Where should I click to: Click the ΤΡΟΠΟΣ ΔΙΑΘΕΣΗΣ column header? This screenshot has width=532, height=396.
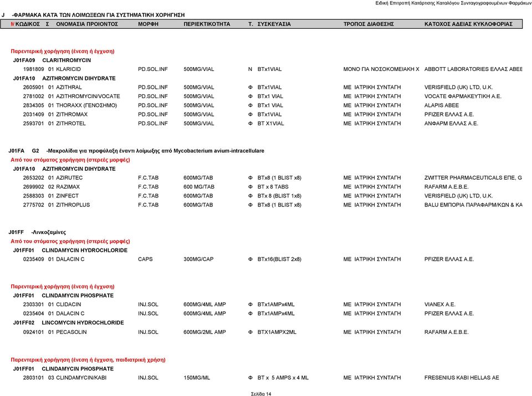(369, 24)
